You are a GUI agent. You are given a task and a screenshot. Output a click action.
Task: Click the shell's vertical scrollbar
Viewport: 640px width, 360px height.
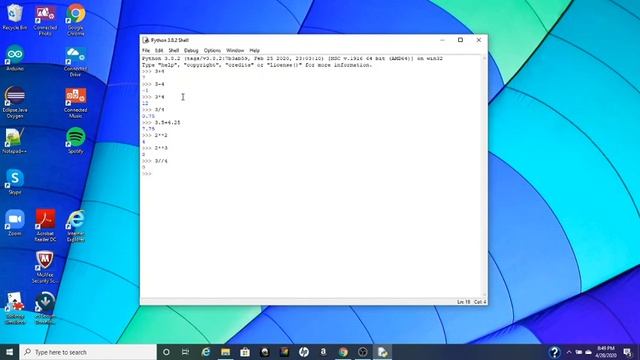point(484,176)
